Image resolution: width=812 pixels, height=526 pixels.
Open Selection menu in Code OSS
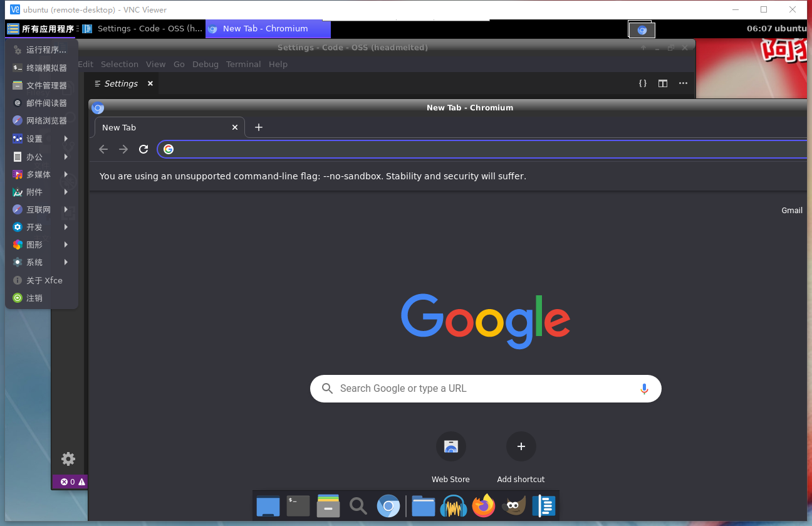coord(119,64)
